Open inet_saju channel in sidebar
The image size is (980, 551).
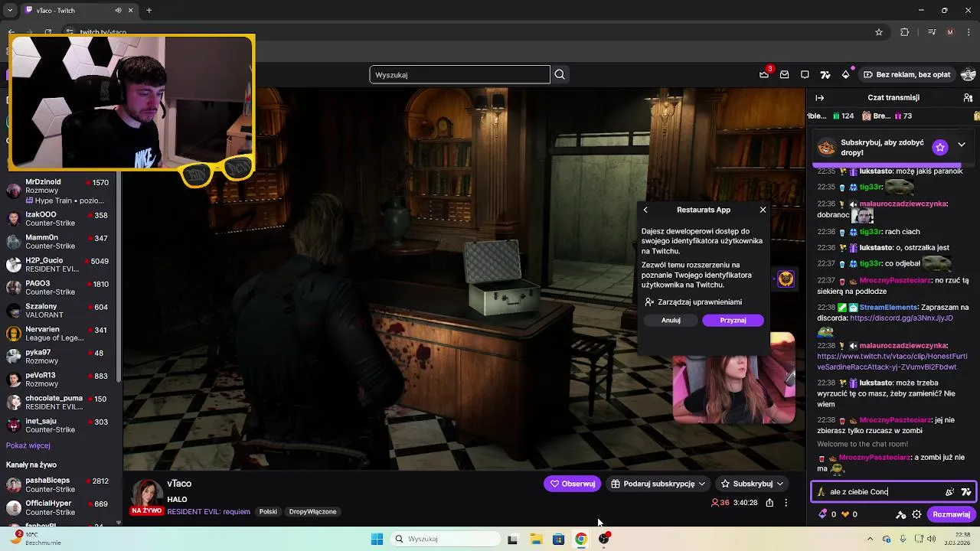click(x=60, y=425)
